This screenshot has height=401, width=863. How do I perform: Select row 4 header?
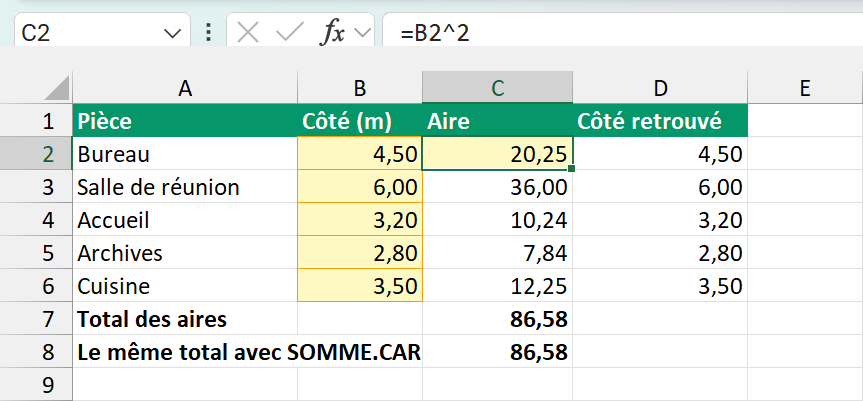(36, 219)
